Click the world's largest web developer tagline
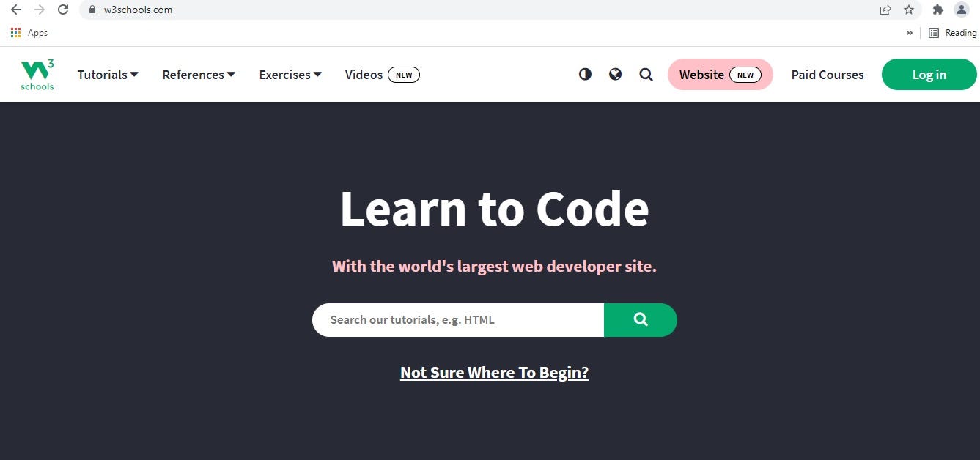This screenshot has height=460, width=980. click(x=494, y=267)
